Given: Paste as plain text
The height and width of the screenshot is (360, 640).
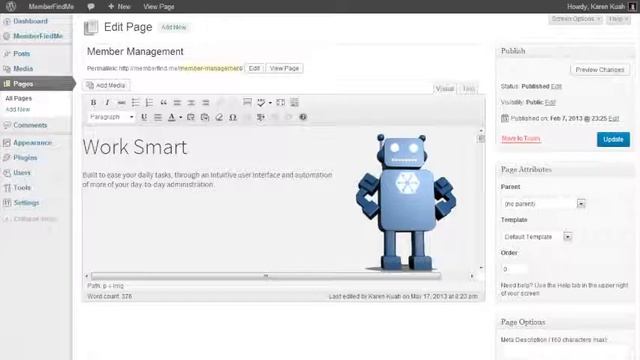Looking at the screenshot, I should pos(191,117).
